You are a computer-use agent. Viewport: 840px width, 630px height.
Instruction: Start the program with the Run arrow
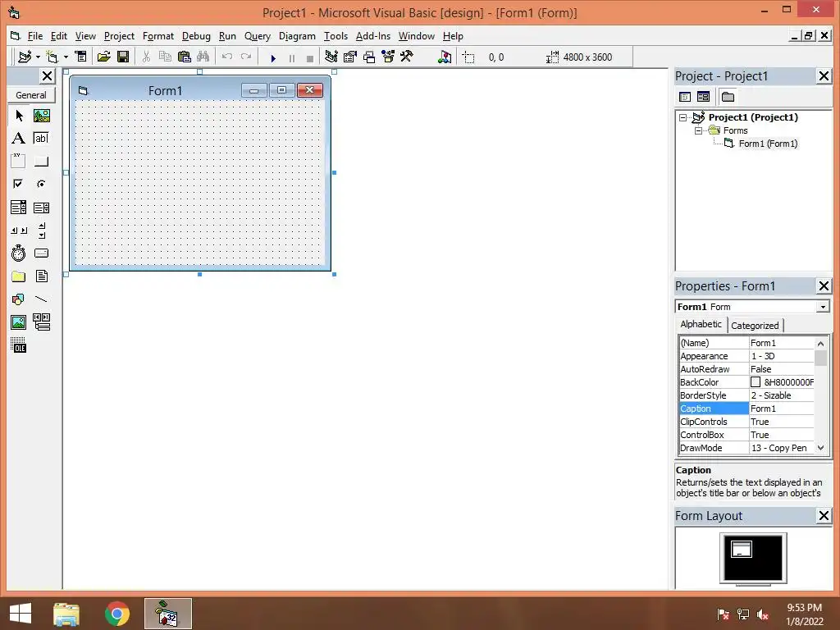(273, 58)
